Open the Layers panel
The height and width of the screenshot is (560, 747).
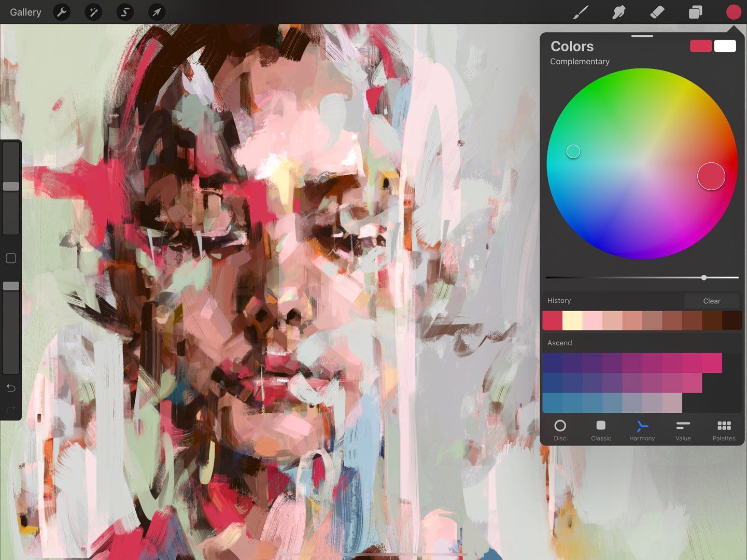pos(695,12)
